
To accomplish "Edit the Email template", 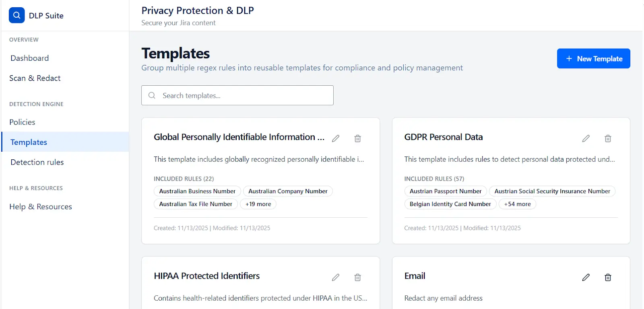I will point(586,277).
